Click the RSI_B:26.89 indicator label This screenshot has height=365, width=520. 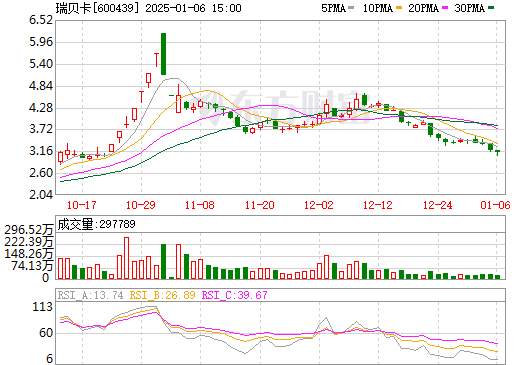[162, 295]
